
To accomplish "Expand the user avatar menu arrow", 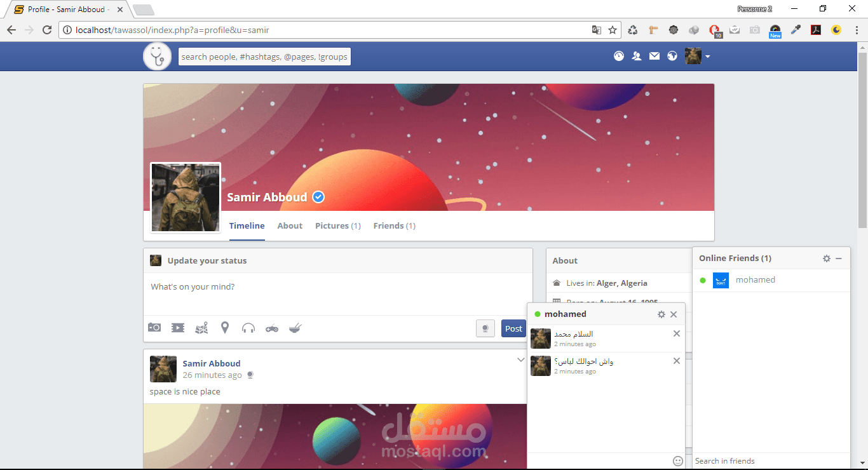I will click(707, 57).
